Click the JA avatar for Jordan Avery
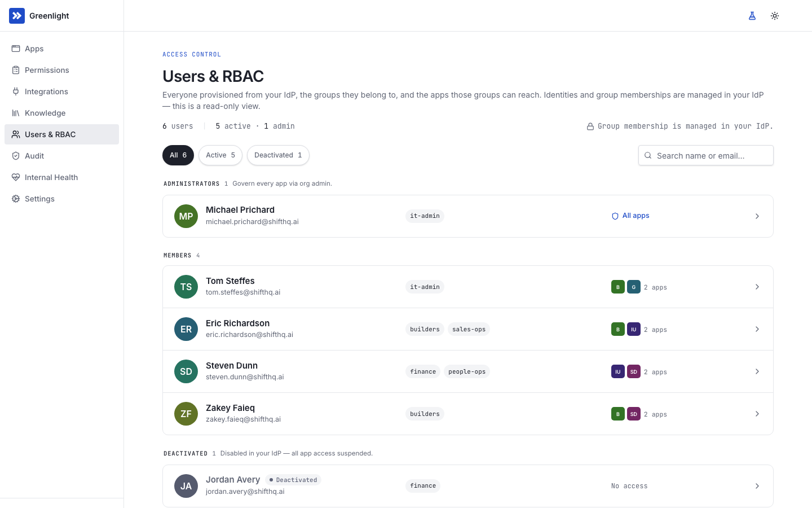Screen dimensions: 812x508 186,486
